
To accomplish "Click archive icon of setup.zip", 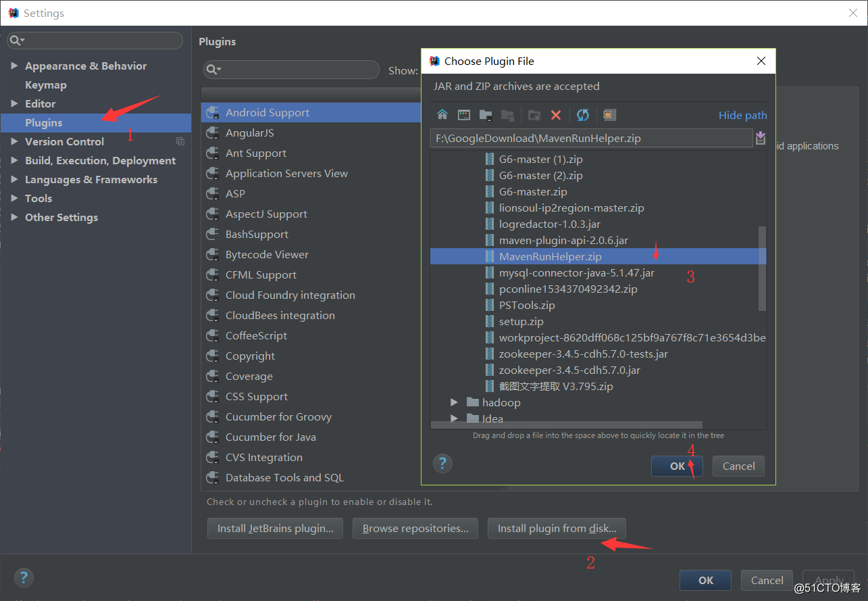I will [490, 321].
